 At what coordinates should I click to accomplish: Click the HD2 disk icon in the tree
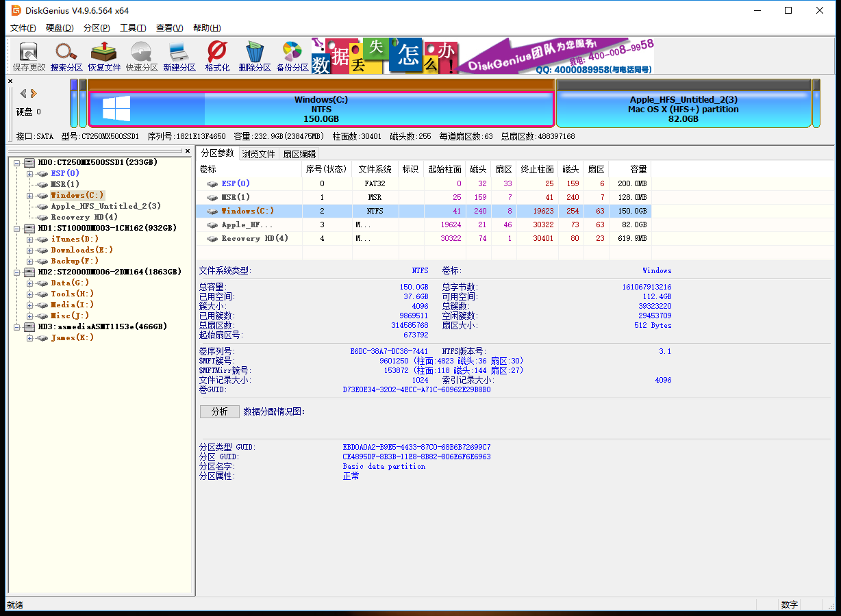[29, 272]
